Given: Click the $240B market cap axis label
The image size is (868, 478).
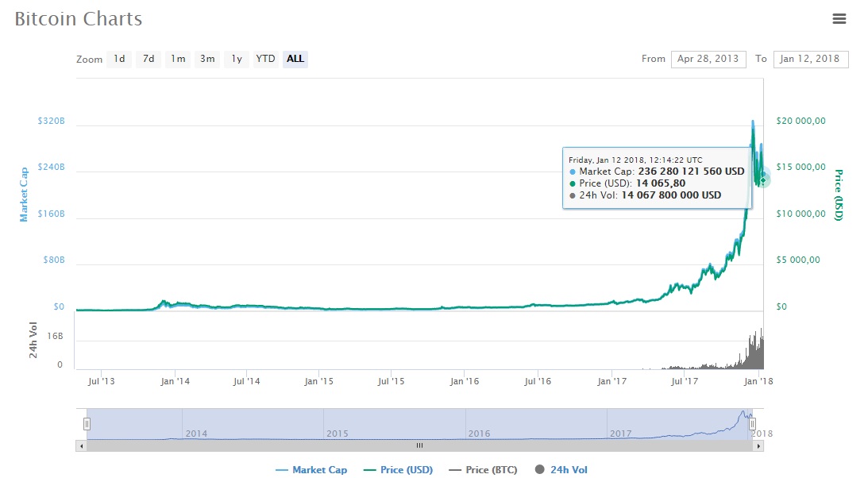Looking at the screenshot, I should coord(51,167).
